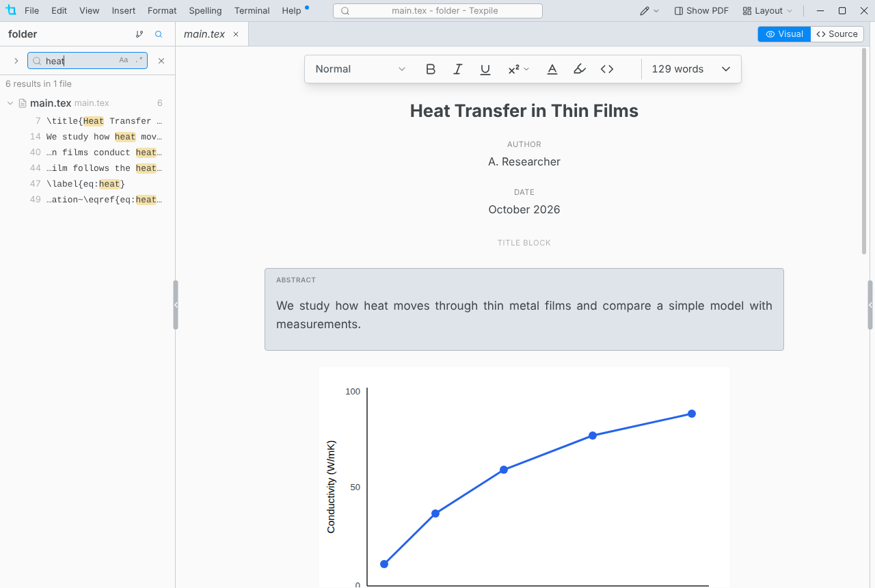The height and width of the screenshot is (588, 875).
Task: Click the left sidebar collapse handle
Action: (176, 305)
